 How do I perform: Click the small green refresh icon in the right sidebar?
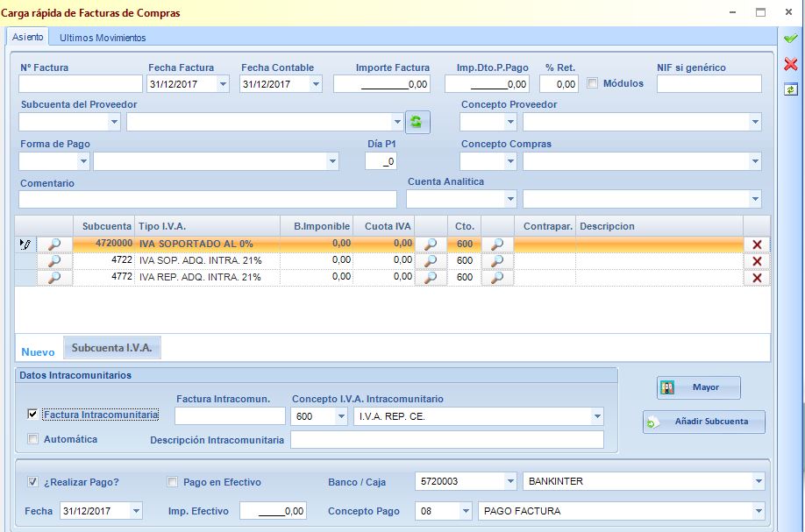[x=790, y=89]
